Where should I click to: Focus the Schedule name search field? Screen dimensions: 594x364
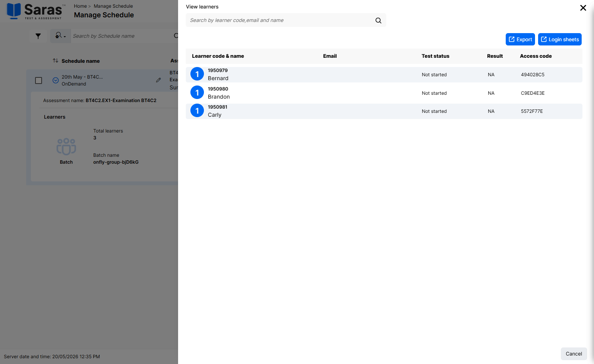[x=123, y=36]
